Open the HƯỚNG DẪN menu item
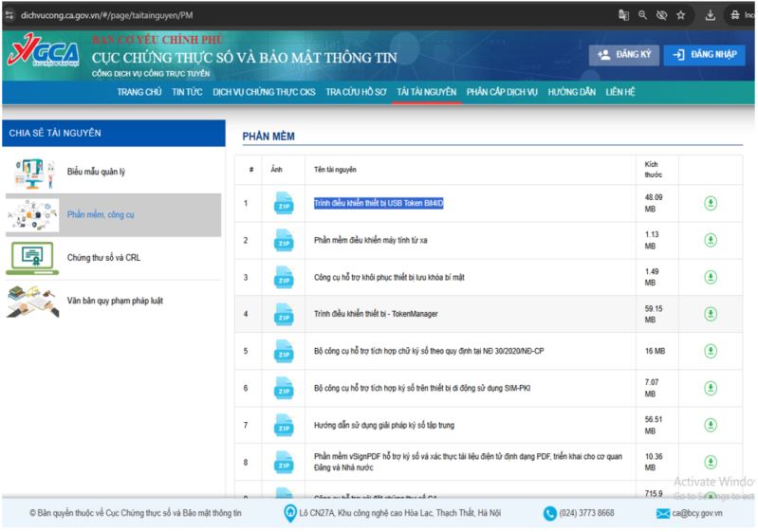758x532 pixels. point(571,92)
